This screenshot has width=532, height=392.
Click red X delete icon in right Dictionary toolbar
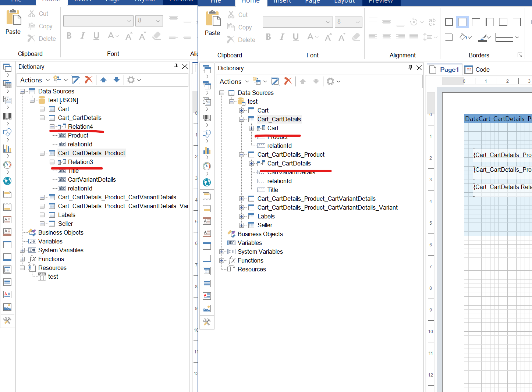click(288, 81)
